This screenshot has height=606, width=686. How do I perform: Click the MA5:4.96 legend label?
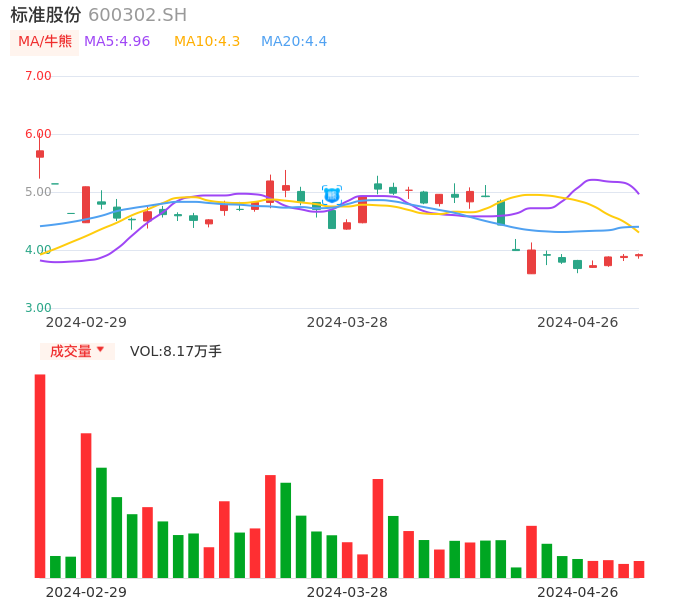click(x=117, y=42)
